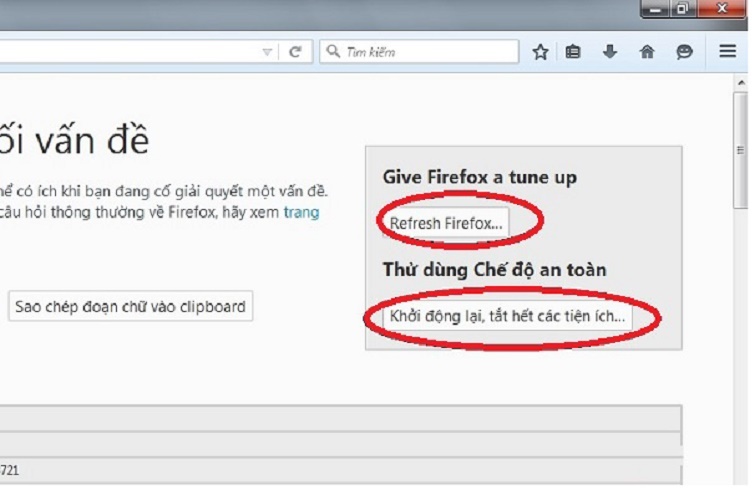Close the Firefox window
This screenshot has width=755, height=490.
click(x=722, y=9)
